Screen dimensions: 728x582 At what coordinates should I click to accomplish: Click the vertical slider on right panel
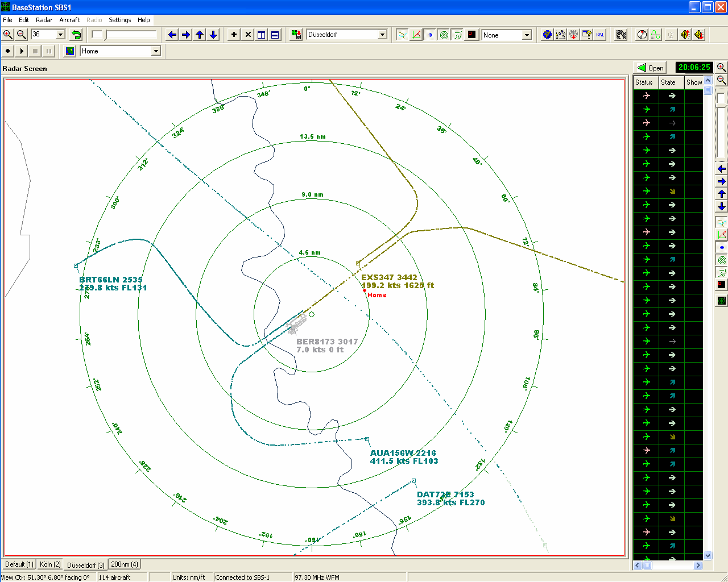point(721,126)
